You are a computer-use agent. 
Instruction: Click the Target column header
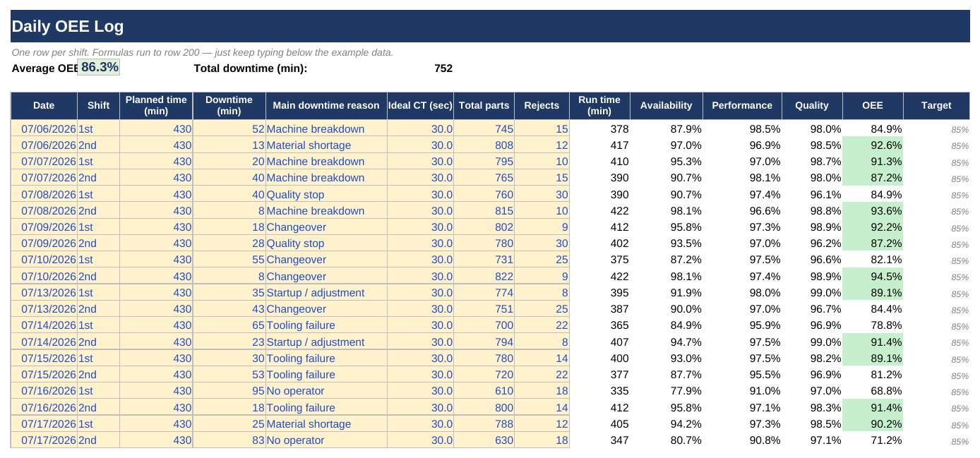(x=936, y=106)
